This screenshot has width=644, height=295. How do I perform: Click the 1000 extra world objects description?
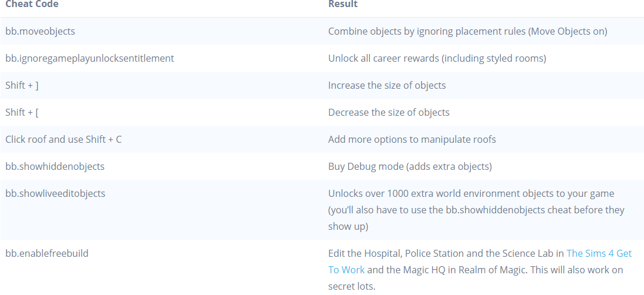click(x=471, y=193)
